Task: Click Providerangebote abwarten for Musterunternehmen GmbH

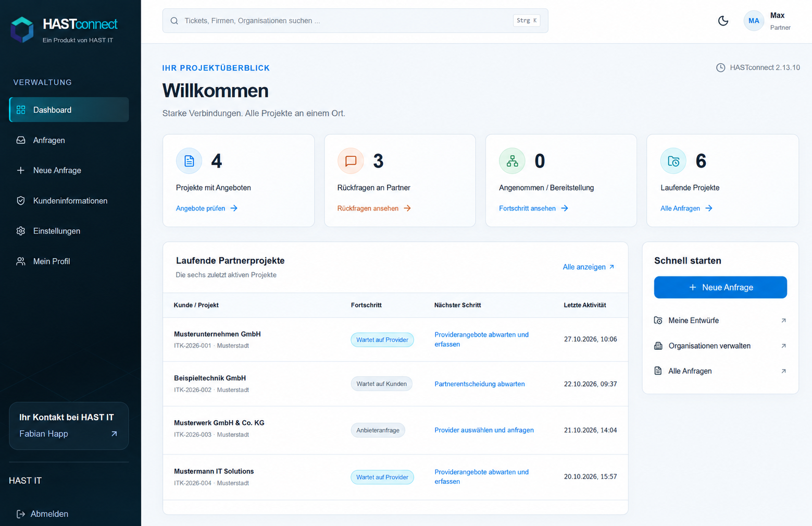Action: click(x=481, y=339)
